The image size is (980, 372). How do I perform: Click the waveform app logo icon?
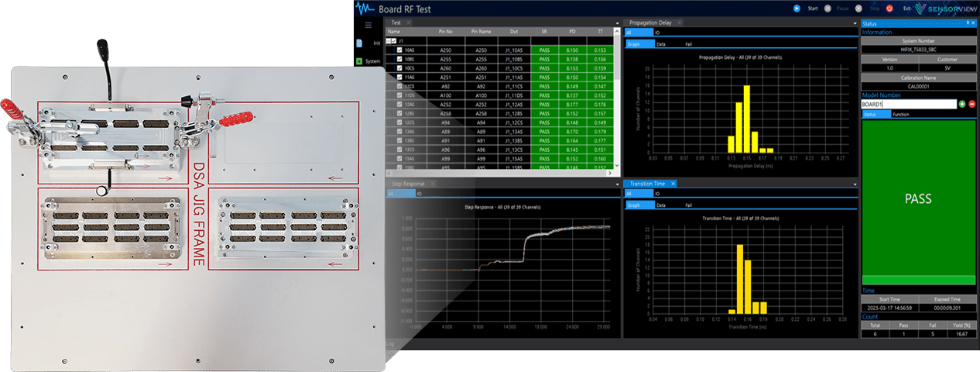(x=365, y=9)
